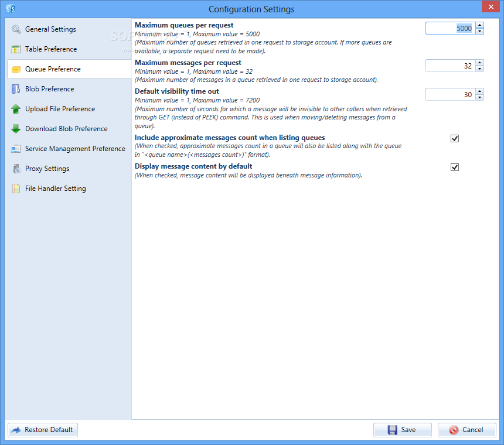Click the File Handler Setting notepad icon
Screen dimensions: 504x445
[x=16, y=189]
